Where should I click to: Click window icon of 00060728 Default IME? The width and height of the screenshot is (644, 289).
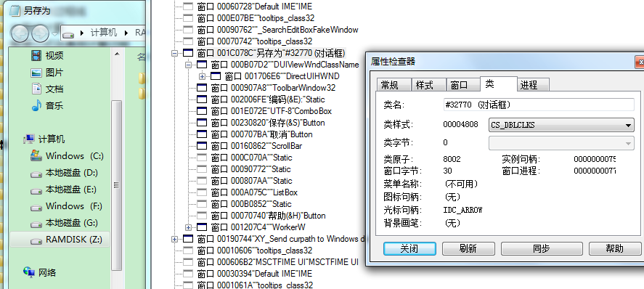pos(188,6)
